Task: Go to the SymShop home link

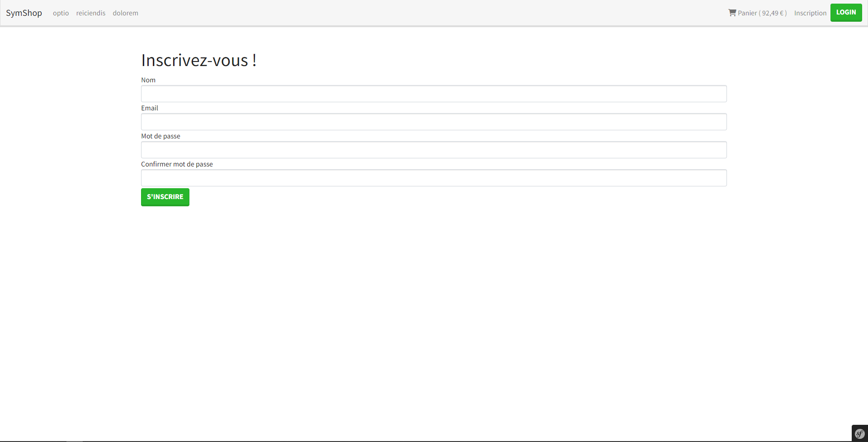Action: tap(24, 13)
